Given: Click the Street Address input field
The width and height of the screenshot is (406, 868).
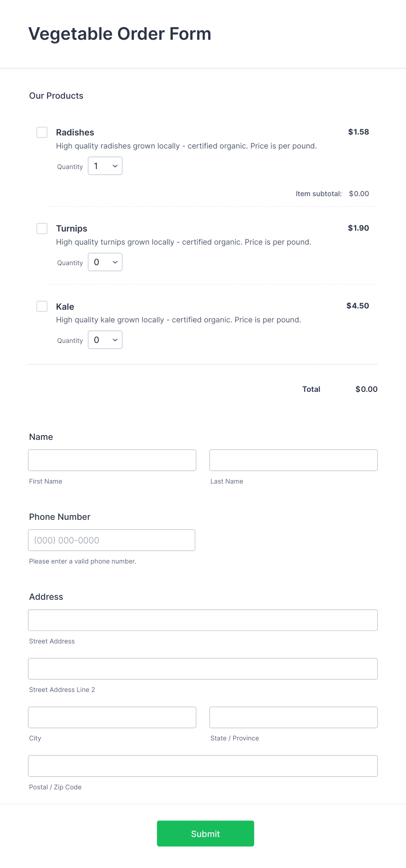Looking at the screenshot, I should pyautogui.click(x=203, y=620).
